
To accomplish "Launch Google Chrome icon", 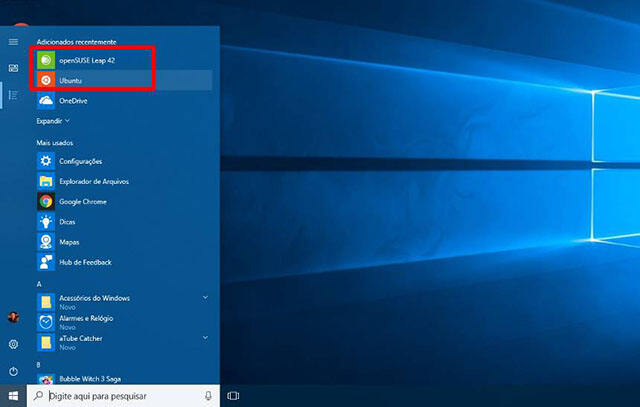I will click(x=46, y=201).
